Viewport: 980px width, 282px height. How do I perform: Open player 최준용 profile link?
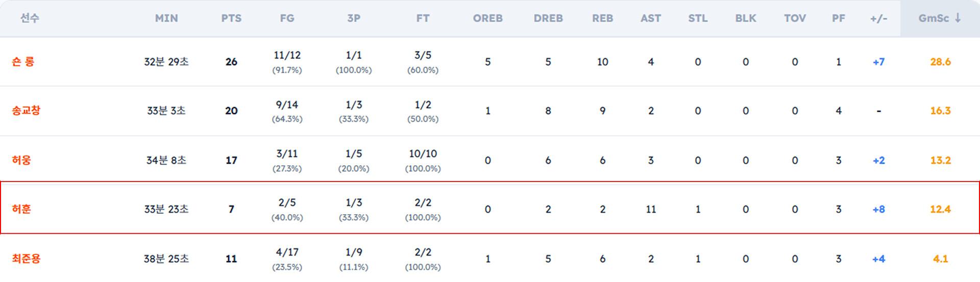[x=26, y=259]
